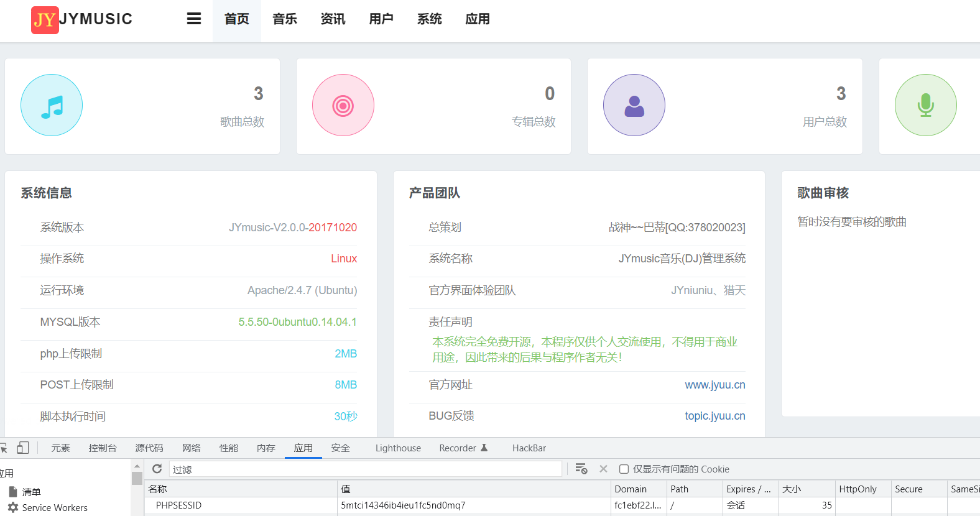Open the Recorder tab

coord(463,448)
